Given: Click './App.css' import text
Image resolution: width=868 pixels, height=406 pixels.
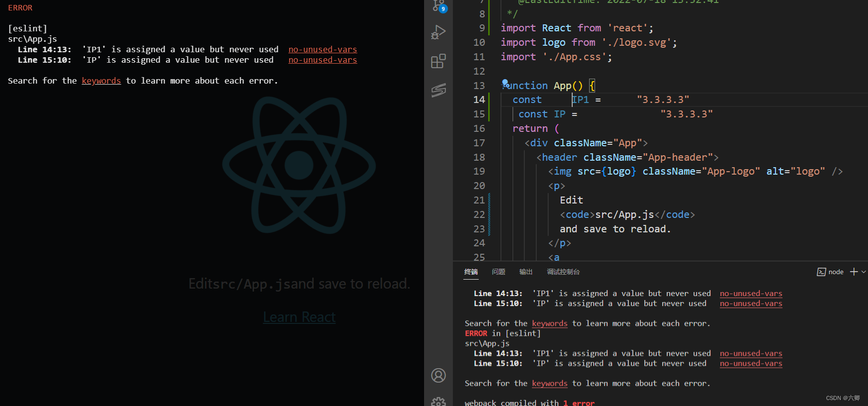Looking at the screenshot, I should click(x=575, y=57).
